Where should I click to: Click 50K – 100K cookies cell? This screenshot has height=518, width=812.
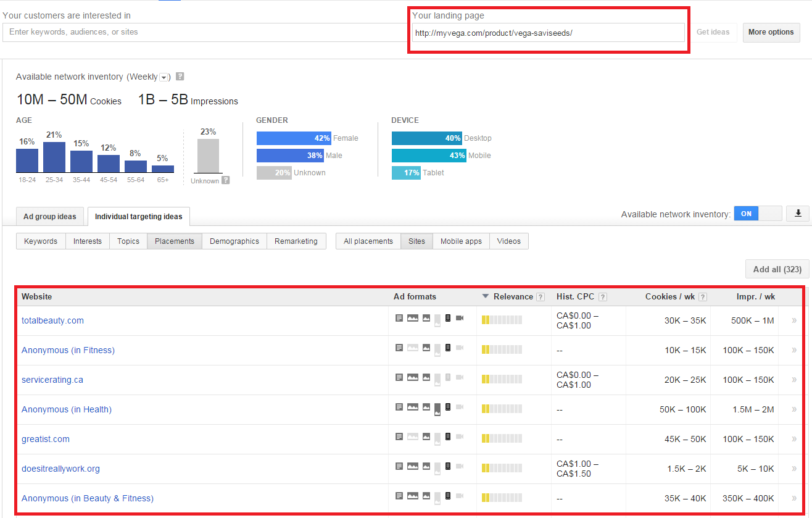tap(683, 409)
